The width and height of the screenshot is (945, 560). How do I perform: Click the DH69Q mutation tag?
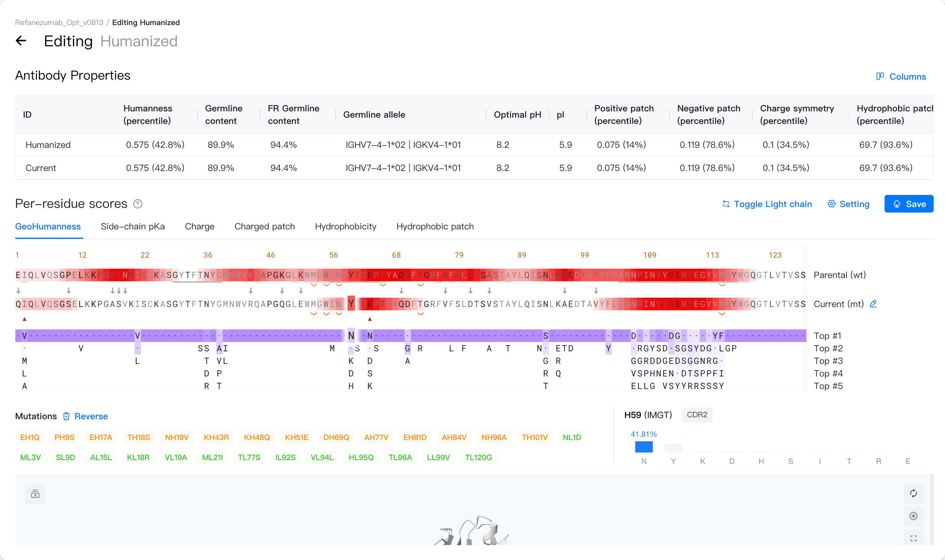(x=336, y=437)
